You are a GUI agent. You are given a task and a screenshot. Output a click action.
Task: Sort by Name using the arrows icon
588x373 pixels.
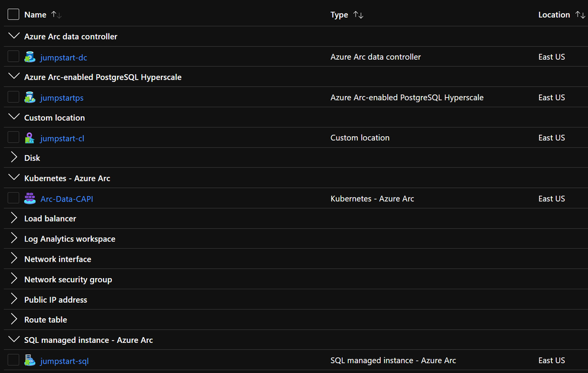[x=57, y=15]
